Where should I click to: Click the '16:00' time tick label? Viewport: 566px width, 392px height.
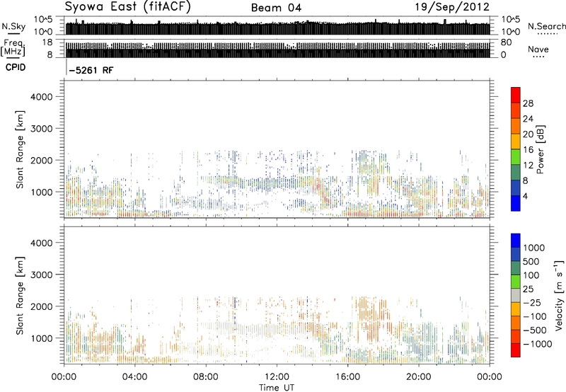click(x=347, y=377)
